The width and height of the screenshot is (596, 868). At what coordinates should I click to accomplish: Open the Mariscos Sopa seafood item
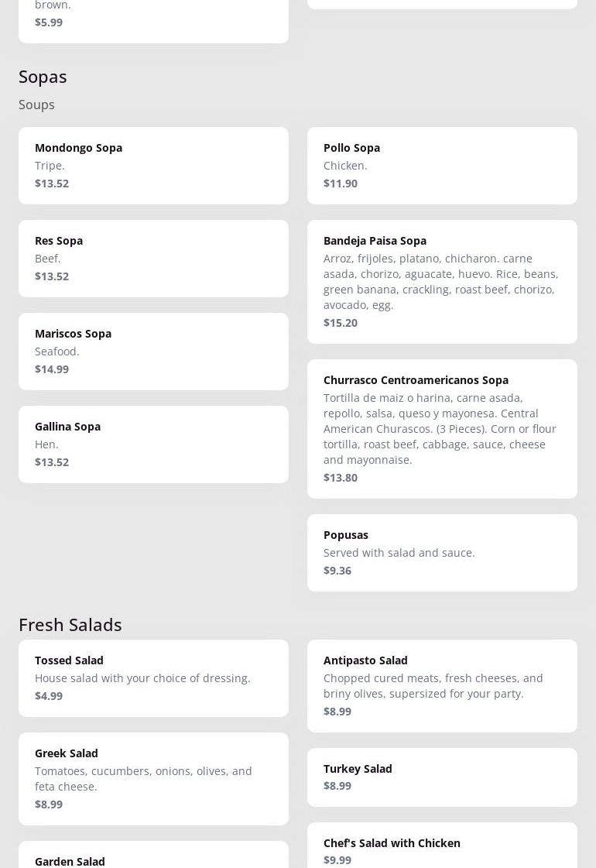[153, 352]
